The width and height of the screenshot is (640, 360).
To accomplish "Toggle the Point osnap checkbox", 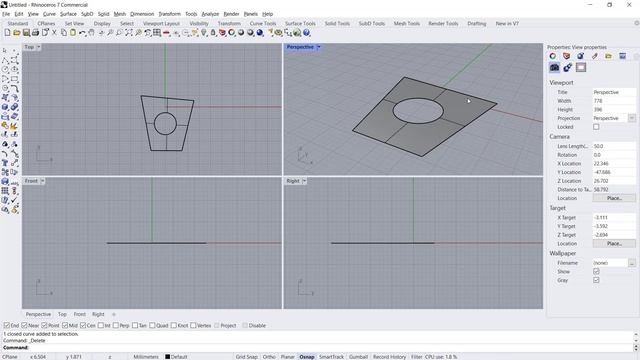I will [x=44, y=325].
